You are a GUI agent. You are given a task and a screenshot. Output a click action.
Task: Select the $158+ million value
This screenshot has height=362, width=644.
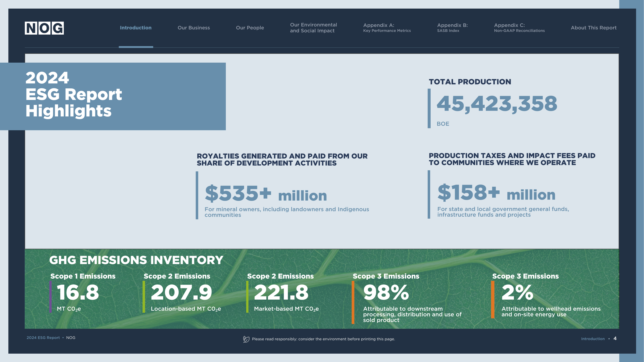tap(496, 192)
